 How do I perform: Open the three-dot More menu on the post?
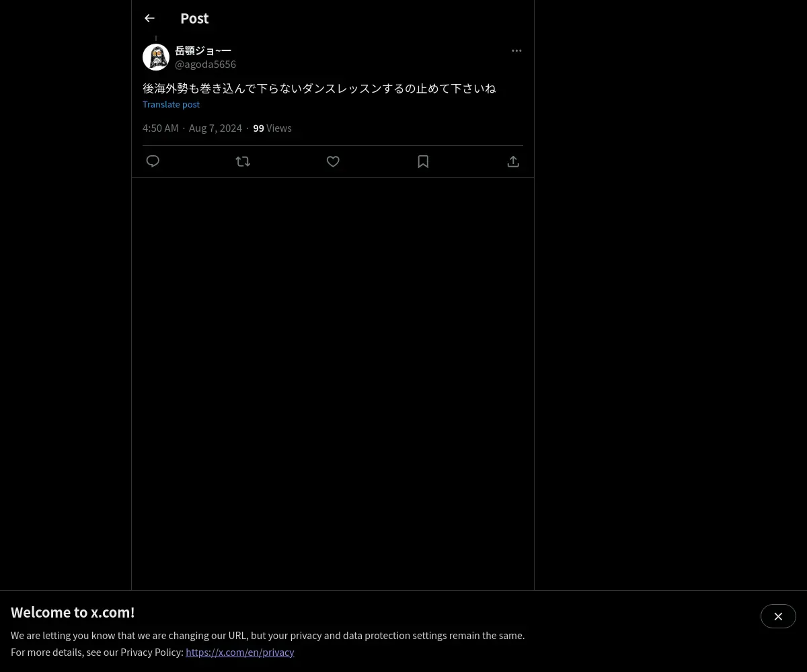(x=516, y=50)
